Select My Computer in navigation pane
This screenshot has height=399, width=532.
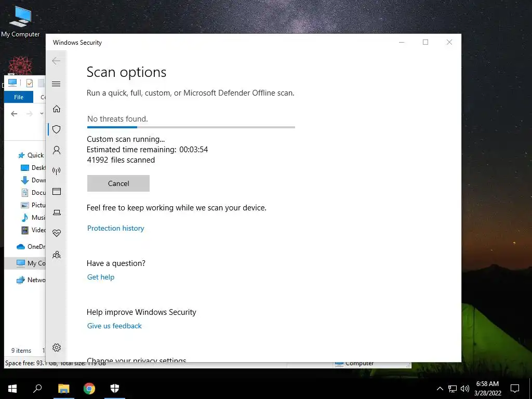click(x=25, y=263)
